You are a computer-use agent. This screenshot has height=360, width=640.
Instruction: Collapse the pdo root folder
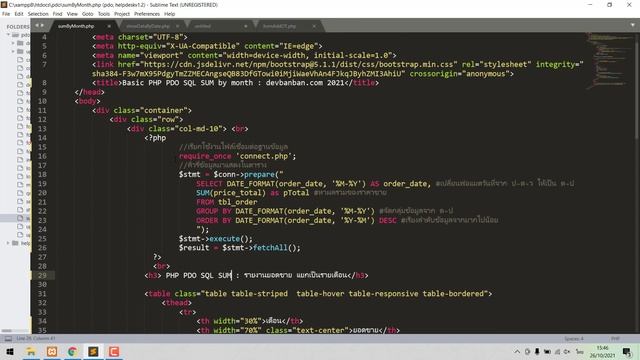point(8,35)
